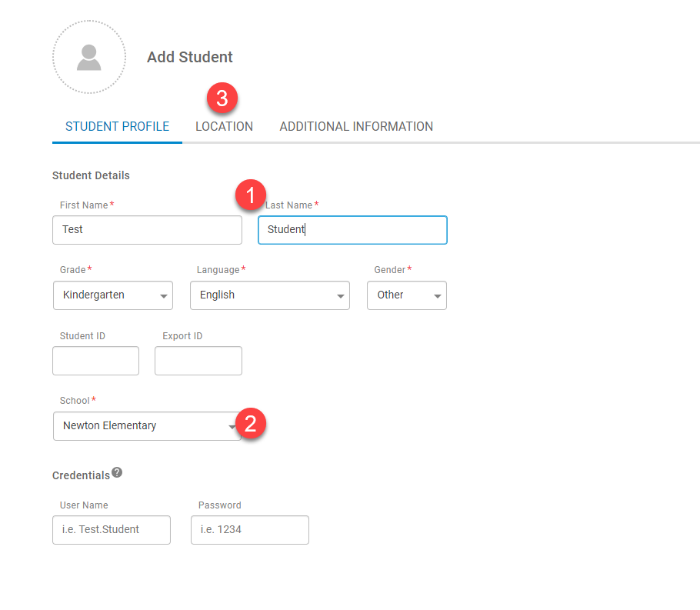Click the Credentials section label
700x610 pixels.
(81, 475)
